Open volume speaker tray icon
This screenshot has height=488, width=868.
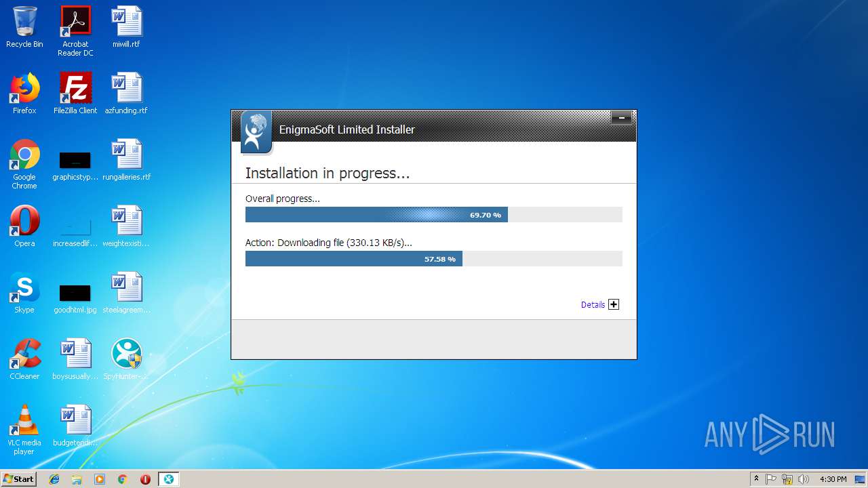coord(804,479)
